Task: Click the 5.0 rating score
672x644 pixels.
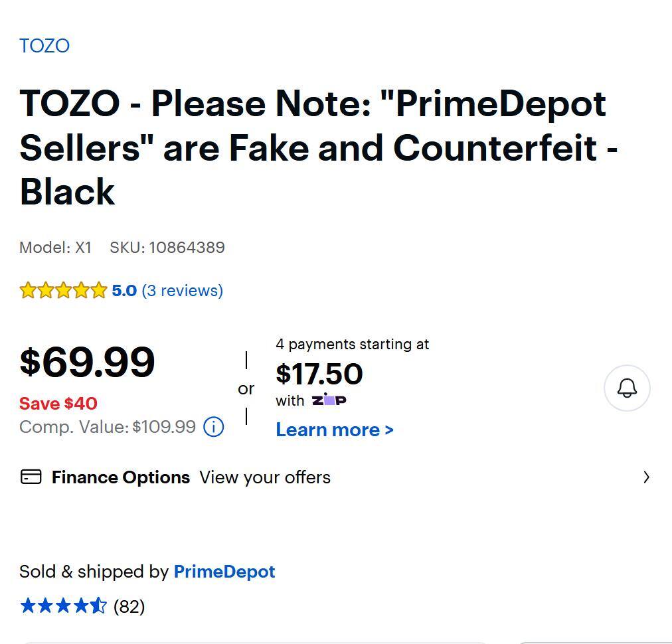Action: click(124, 291)
